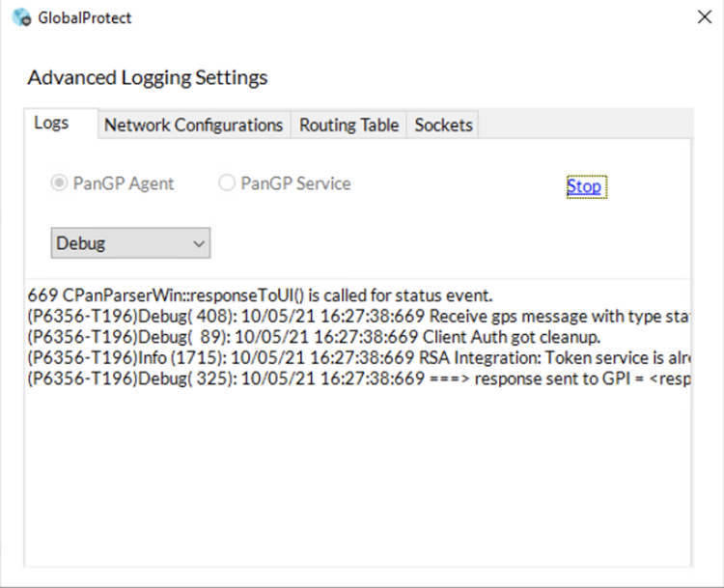
Task: Select the 'RSA Integration: Token service' log entry
Action: (x=357, y=357)
